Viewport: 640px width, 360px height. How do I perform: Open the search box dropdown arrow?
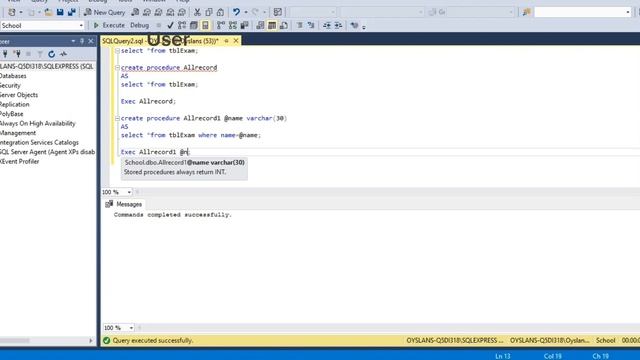[628, 12]
